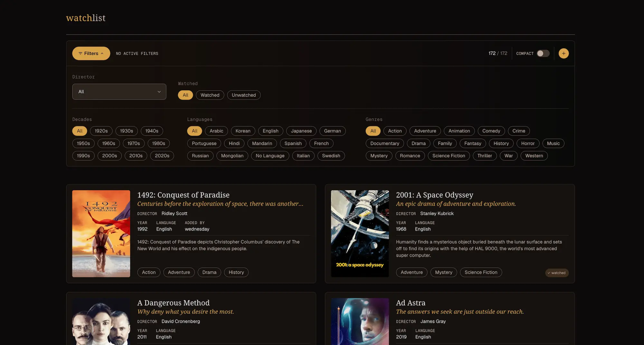Select All in Watched filter

(x=185, y=95)
